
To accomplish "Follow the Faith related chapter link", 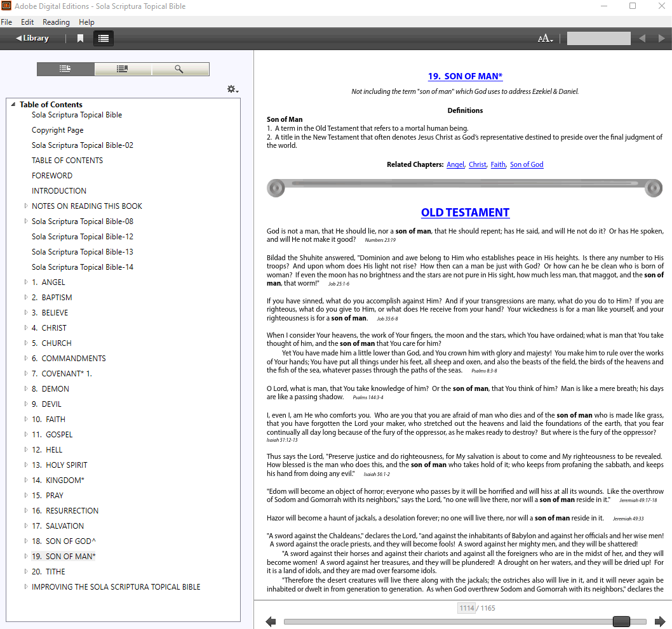I will click(499, 164).
